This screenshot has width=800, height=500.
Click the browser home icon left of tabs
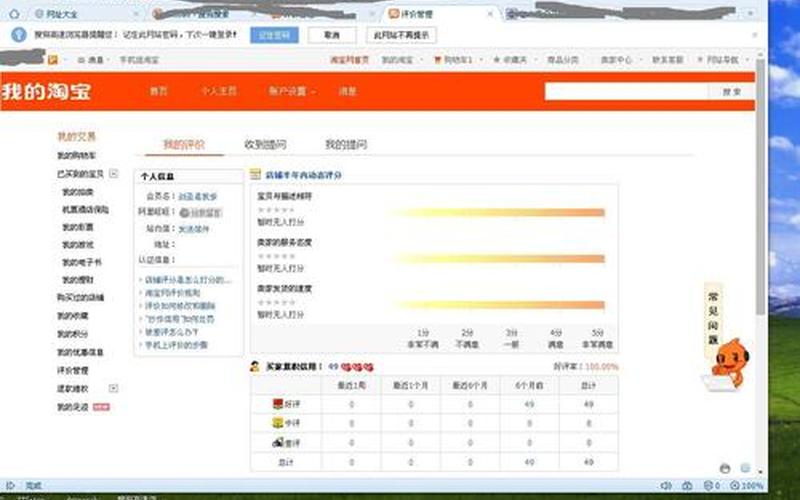coord(14,13)
